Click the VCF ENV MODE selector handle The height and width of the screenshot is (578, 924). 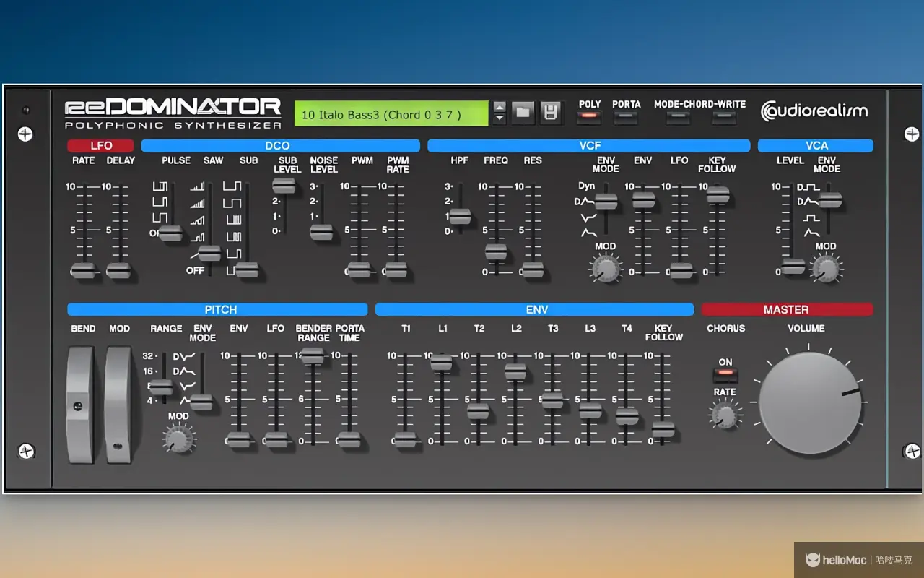(606, 202)
